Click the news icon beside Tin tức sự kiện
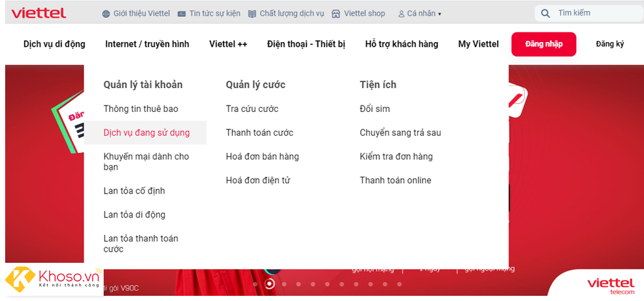 pos(181,14)
